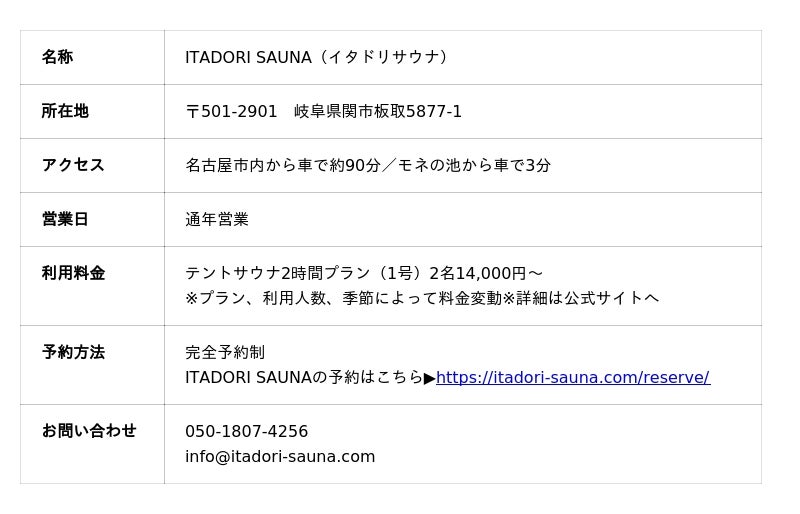Click the アクセス row label

tap(73, 165)
